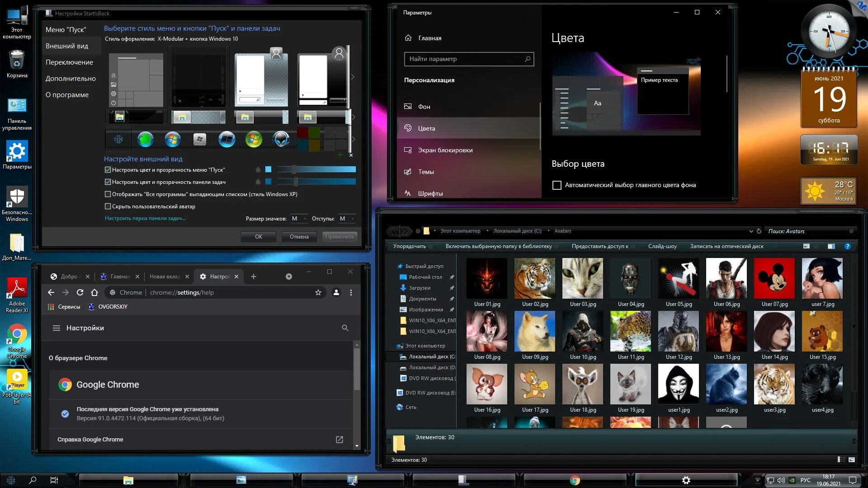Click the Применить button in StartIsBack
Viewport: 868px width, 488px height.
click(x=339, y=237)
